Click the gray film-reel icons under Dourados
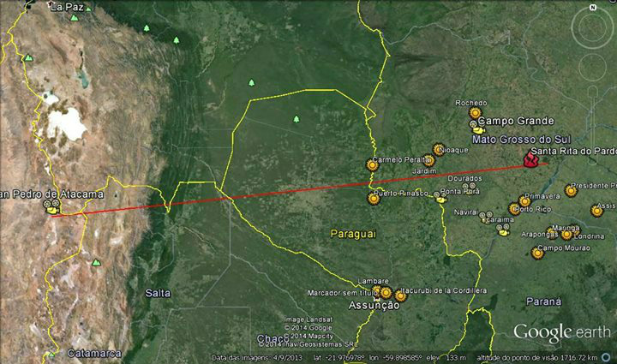The height and width of the screenshot is (364, 617). click(x=469, y=186)
